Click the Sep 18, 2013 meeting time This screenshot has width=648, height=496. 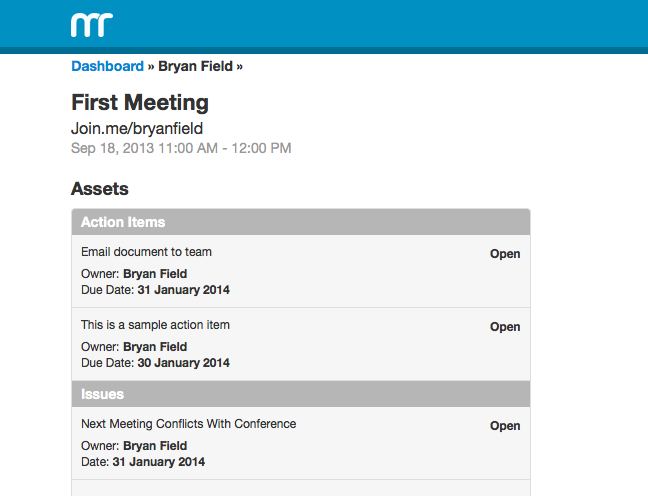[x=181, y=148]
